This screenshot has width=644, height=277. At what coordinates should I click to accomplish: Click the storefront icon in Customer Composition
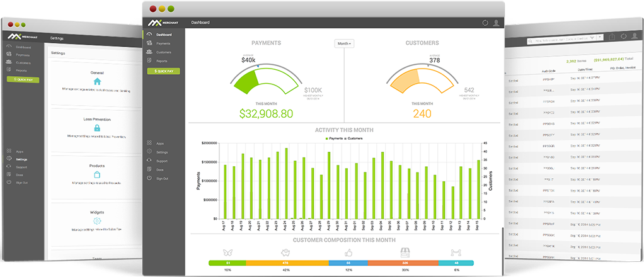(405, 252)
